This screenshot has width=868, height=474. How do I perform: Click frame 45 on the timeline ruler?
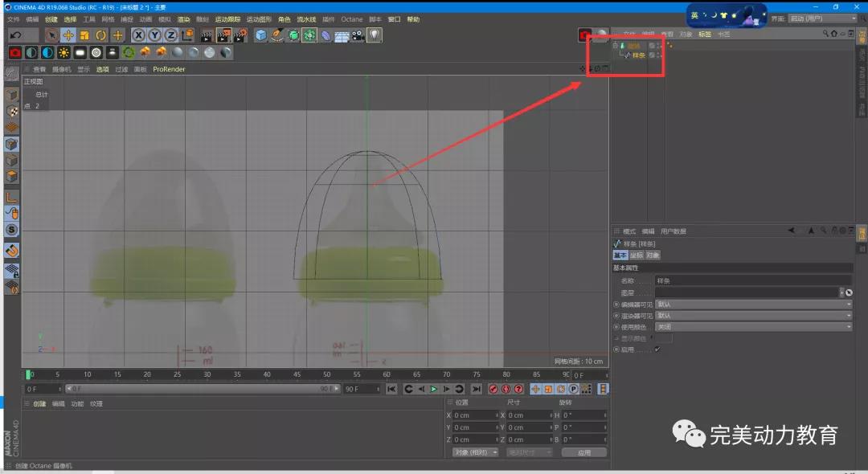tap(297, 374)
